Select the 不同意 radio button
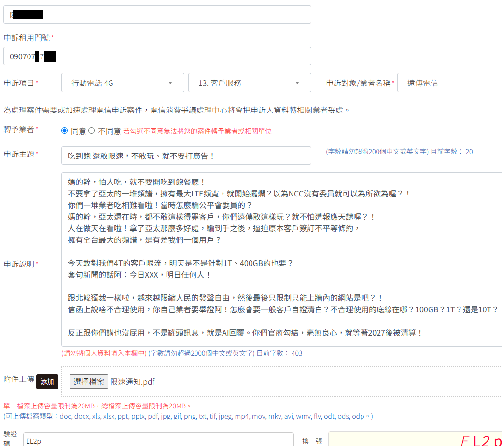Viewport: 502px width, 448px height. [x=92, y=131]
